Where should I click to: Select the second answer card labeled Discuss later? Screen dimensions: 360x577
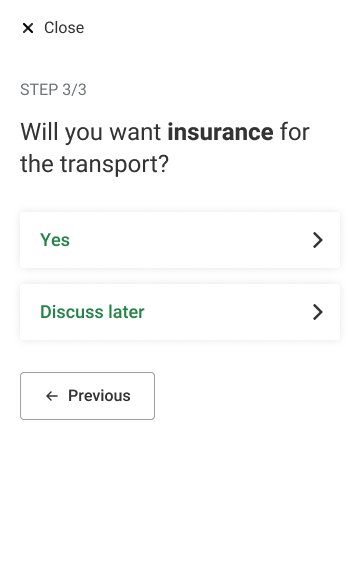[x=180, y=312]
